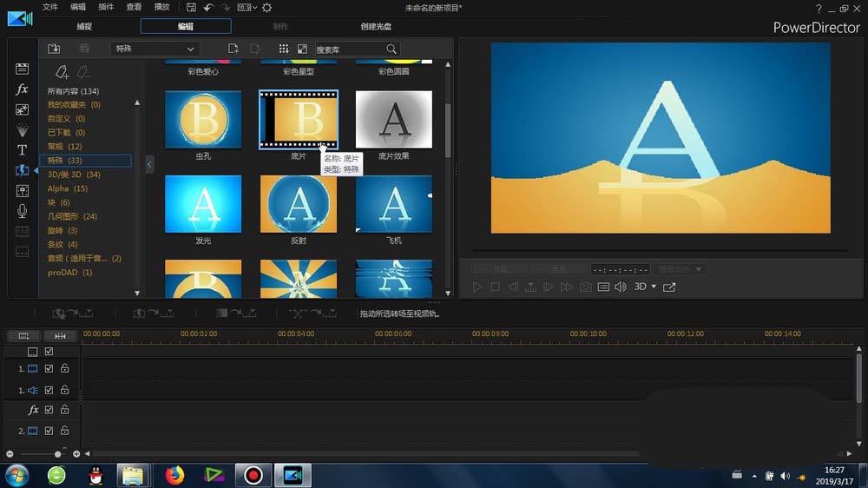This screenshot has height=488, width=868.
Task: Click the timeline zoom slider handle
Action: (x=58, y=454)
